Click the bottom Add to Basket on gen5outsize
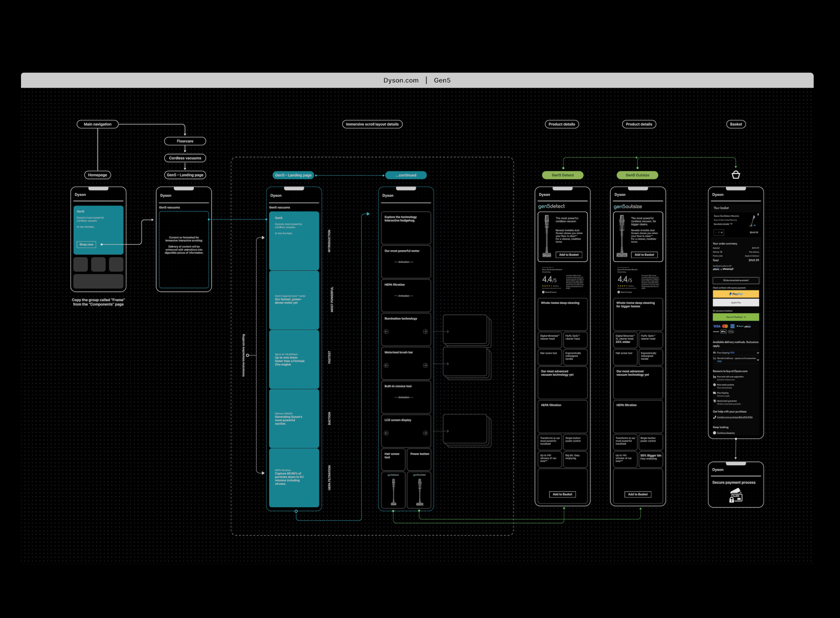The image size is (840, 618). (x=638, y=494)
